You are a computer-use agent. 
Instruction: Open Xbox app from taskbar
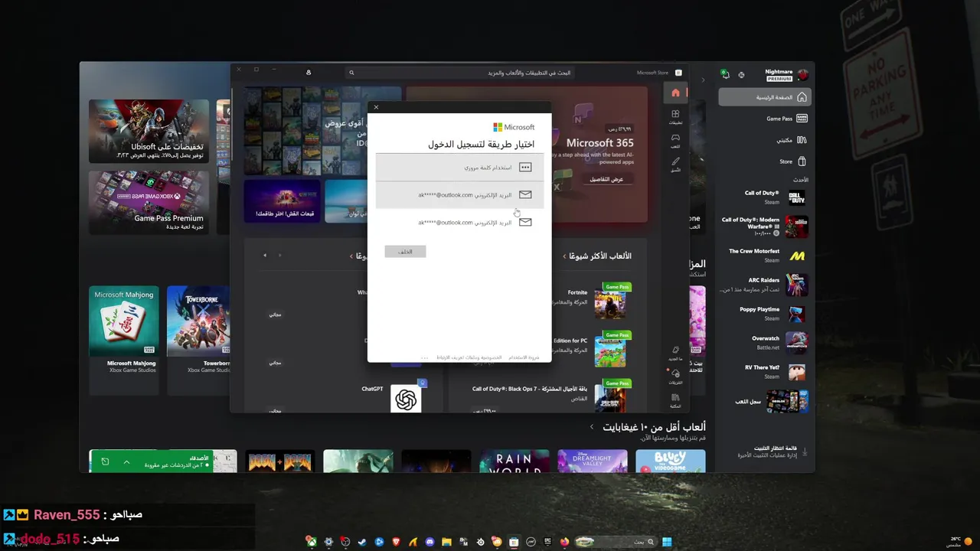312,542
